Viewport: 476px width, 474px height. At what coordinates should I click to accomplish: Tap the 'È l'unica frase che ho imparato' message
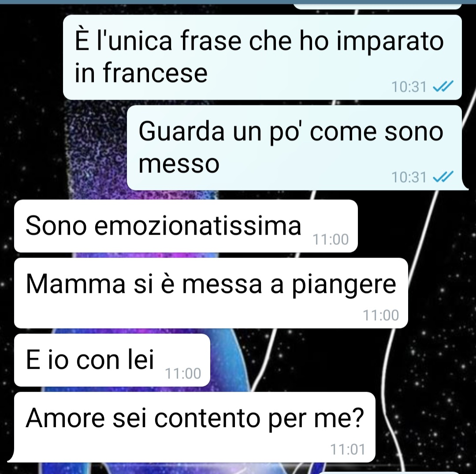coord(262,57)
